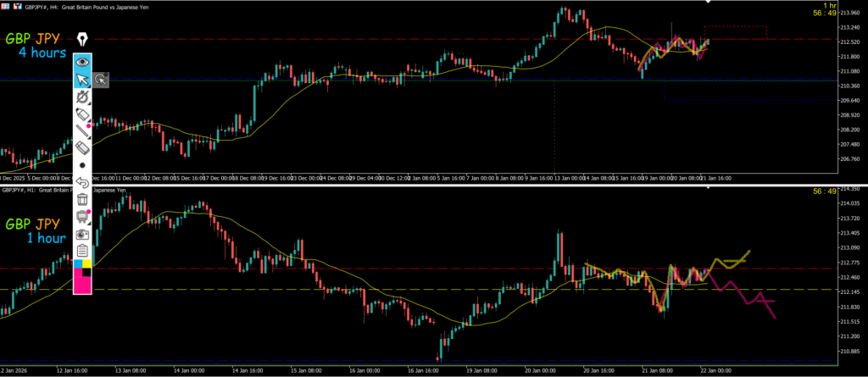
Task: Open the brush size dot option
Action: [x=82, y=165]
